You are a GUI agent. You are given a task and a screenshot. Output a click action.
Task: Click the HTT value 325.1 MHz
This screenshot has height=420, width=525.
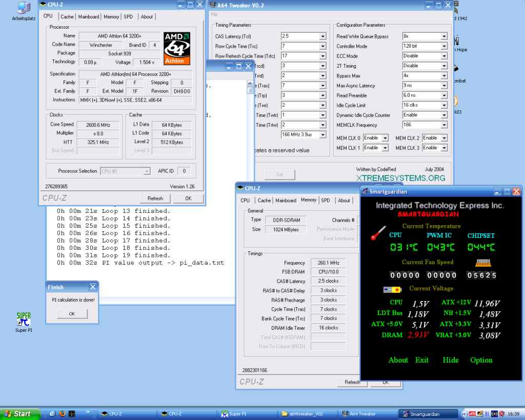point(98,142)
